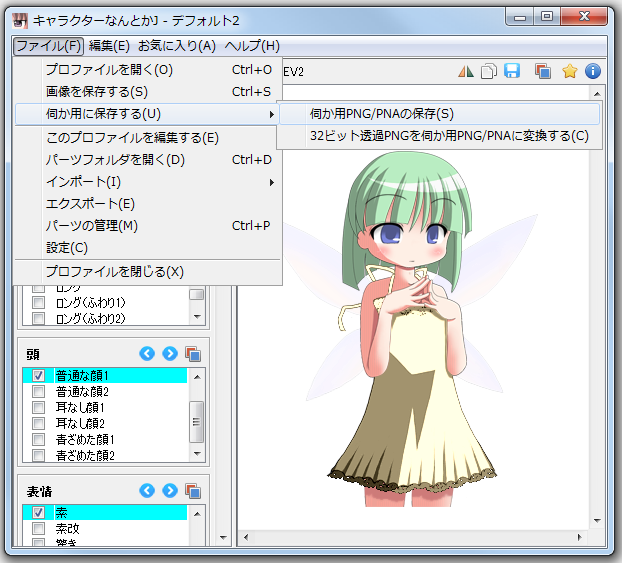Check the 普通な顔2 checkbox

(x=38, y=392)
